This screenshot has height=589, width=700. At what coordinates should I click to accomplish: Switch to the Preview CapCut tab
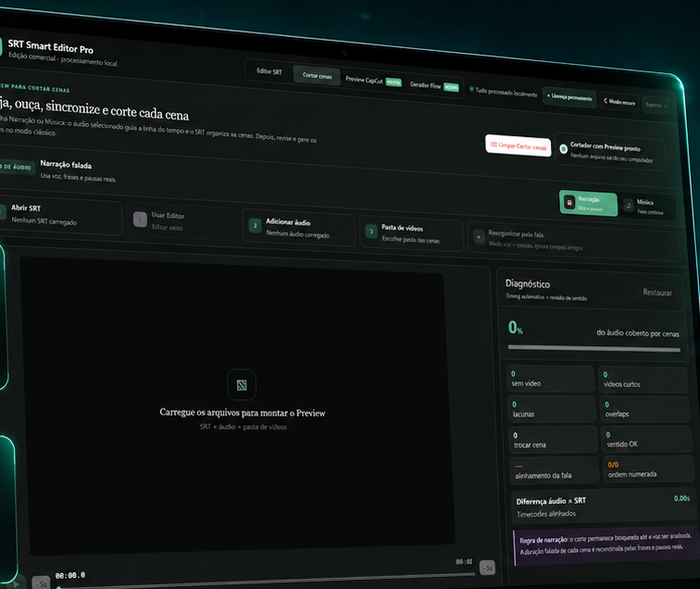(x=373, y=81)
